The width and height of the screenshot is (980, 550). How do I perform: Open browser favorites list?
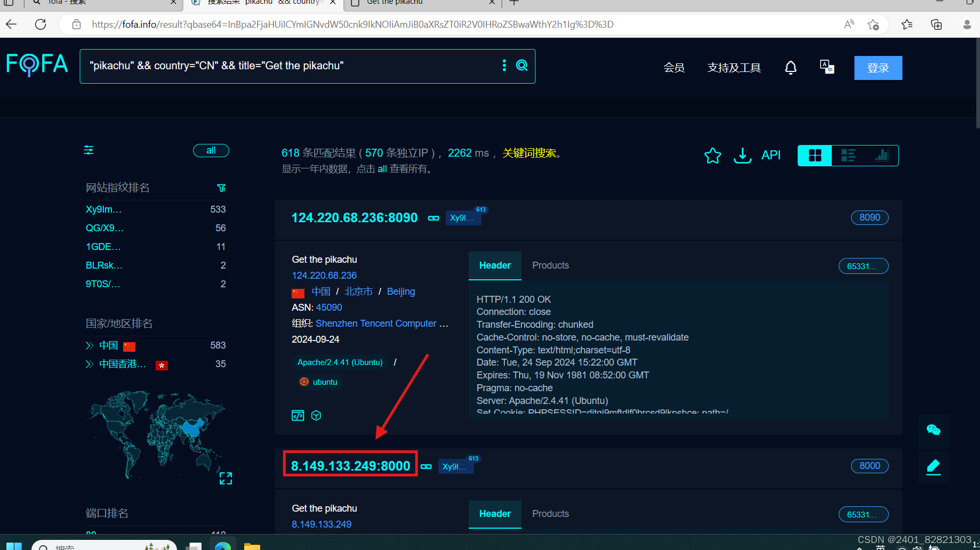click(907, 25)
